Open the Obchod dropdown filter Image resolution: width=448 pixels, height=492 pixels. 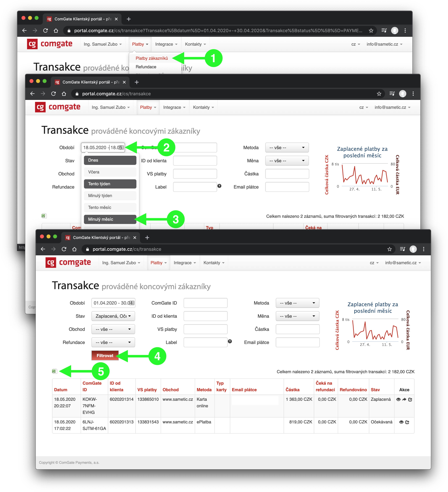pyautogui.click(x=113, y=329)
